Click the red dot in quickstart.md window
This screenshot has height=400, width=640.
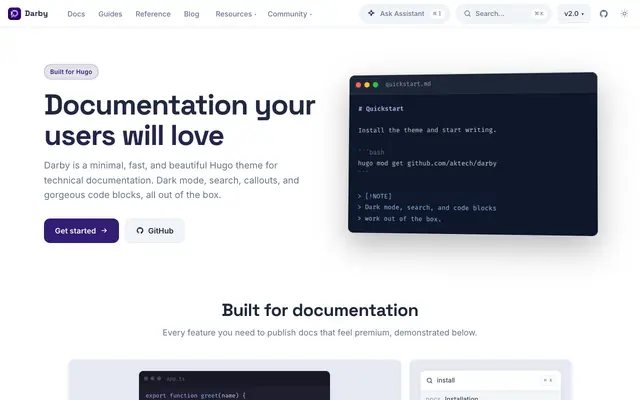point(358,85)
